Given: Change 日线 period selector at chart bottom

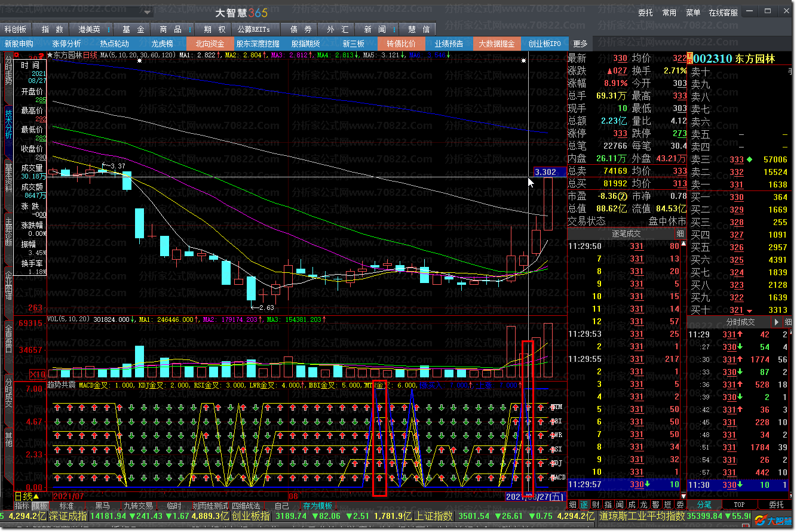Looking at the screenshot, I should tap(26, 496).
